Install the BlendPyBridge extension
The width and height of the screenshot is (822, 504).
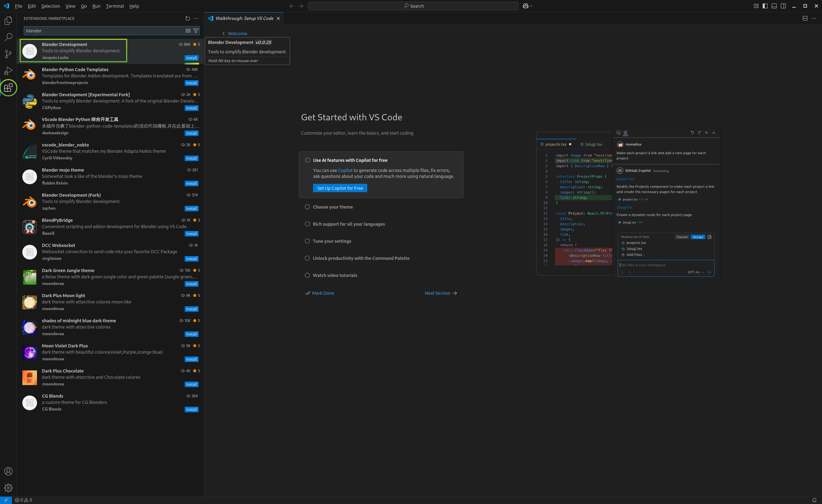[192, 234]
